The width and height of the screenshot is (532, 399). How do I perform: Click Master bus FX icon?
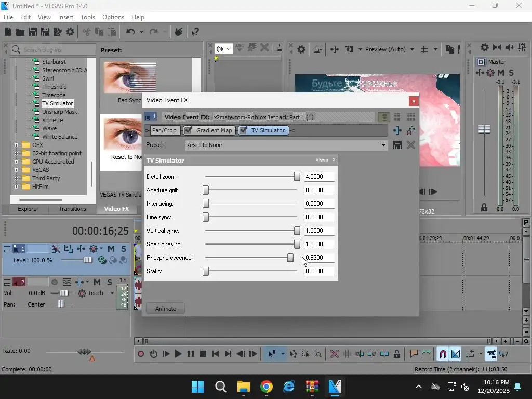click(x=480, y=73)
